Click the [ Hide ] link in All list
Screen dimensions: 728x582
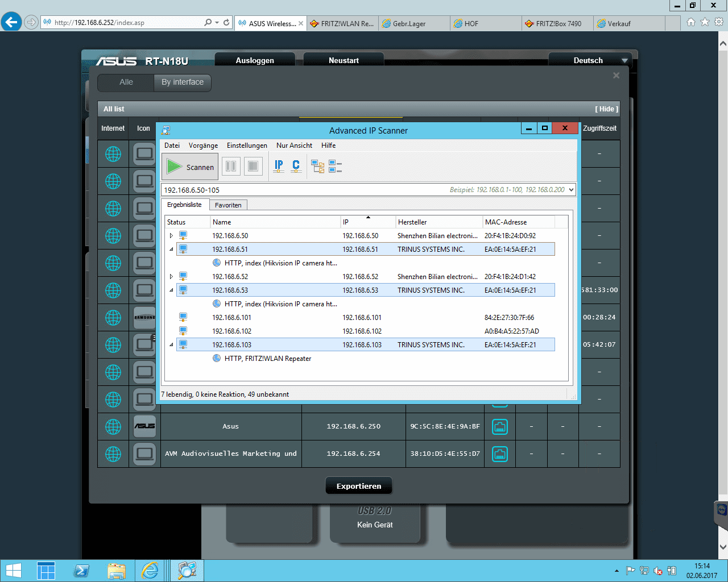pos(606,109)
